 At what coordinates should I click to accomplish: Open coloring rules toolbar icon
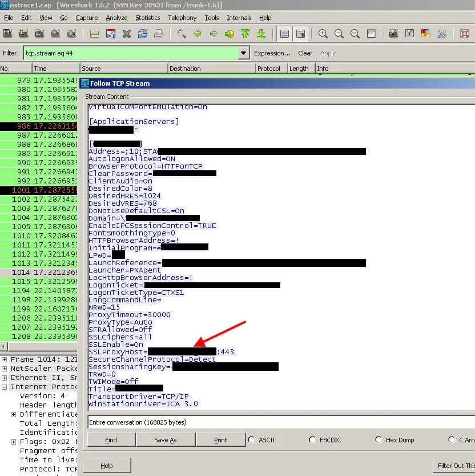(425, 33)
